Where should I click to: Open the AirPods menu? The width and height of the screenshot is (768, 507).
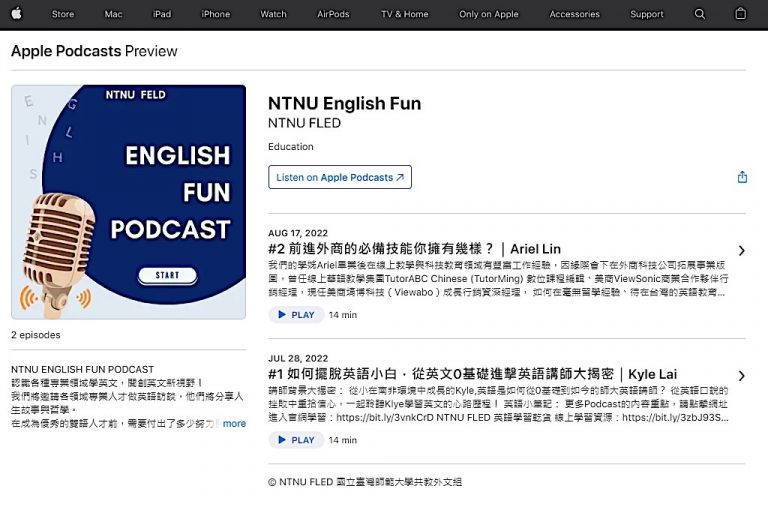pyautogui.click(x=333, y=14)
